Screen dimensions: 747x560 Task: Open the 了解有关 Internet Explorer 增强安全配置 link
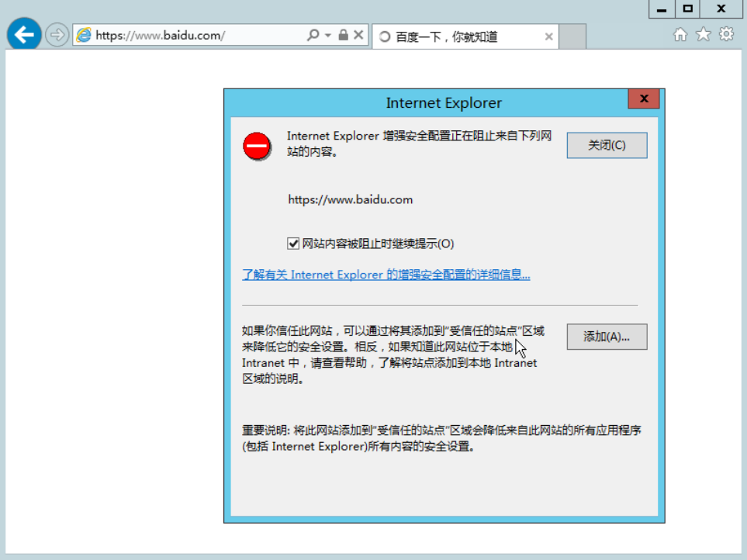pyautogui.click(x=386, y=275)
